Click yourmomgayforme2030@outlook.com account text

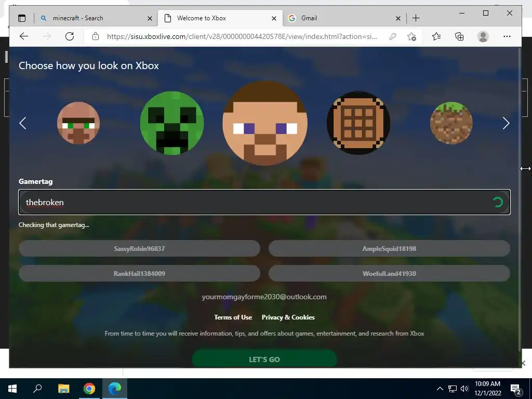coord(264,297)
